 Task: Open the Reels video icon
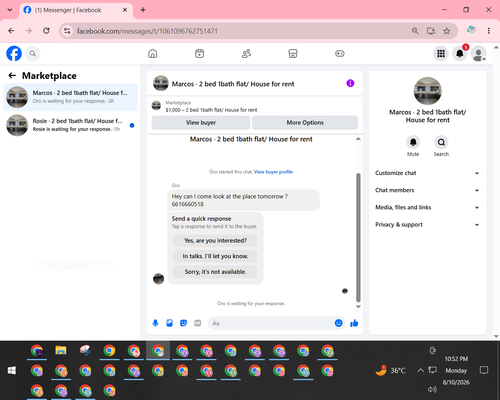click(199, 53)
